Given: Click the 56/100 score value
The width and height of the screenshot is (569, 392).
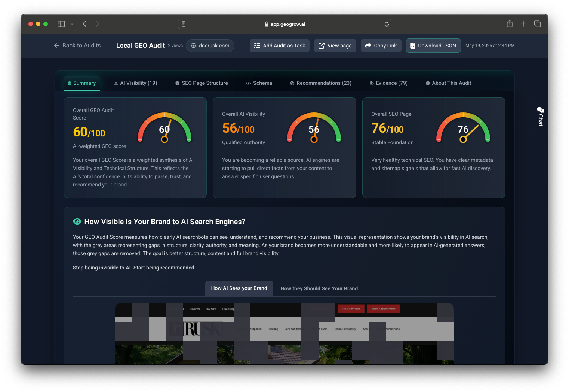Looking at the screenshot, I should coord(238,128).
